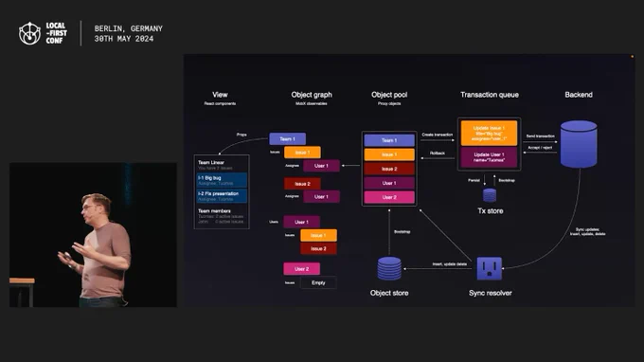Click the 'Update User 1' transaction box

489,157
